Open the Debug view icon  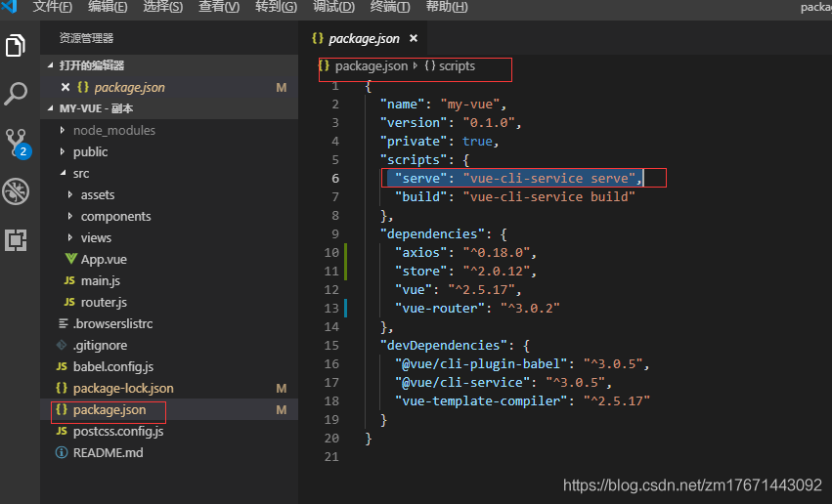17,191
